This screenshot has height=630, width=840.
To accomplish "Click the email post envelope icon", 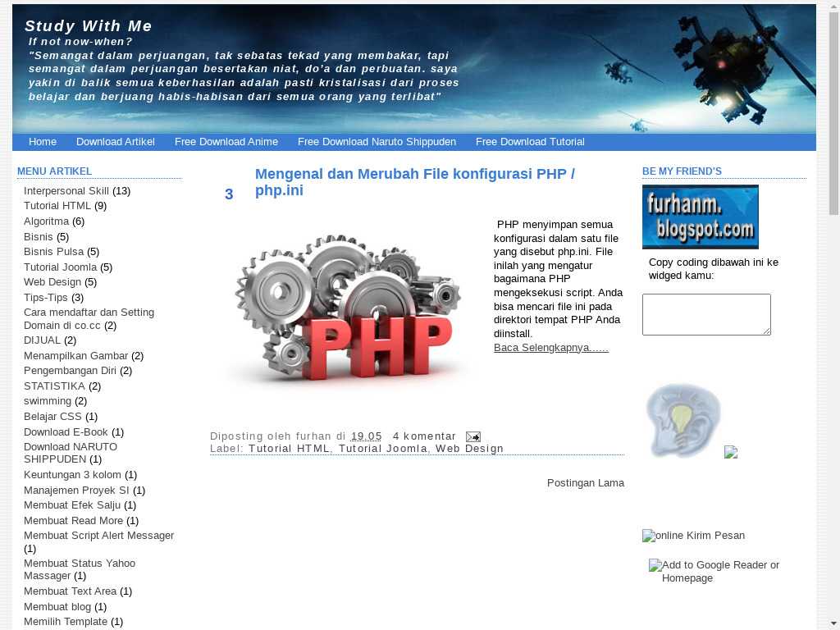I will 473,436.
